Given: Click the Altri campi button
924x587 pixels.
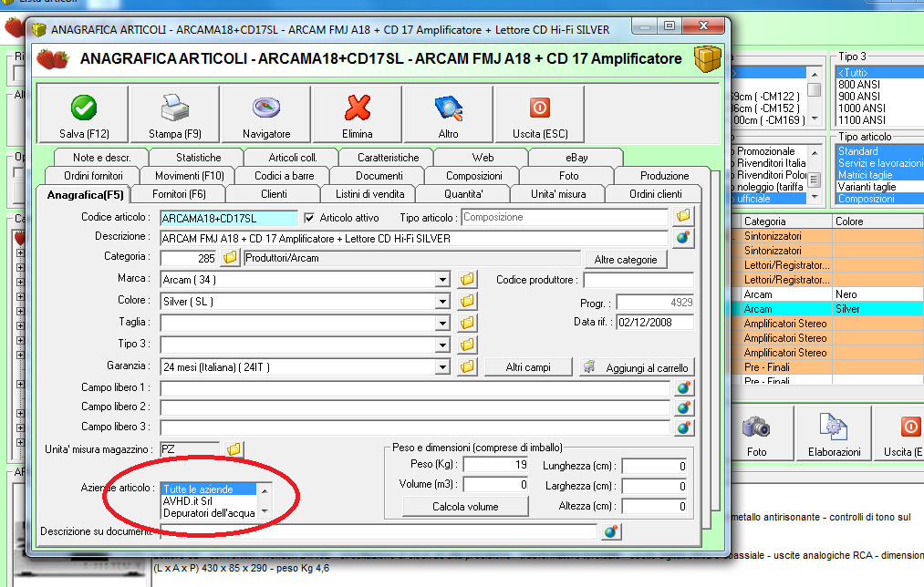Looking at the screenshot, I should point(528,367).
